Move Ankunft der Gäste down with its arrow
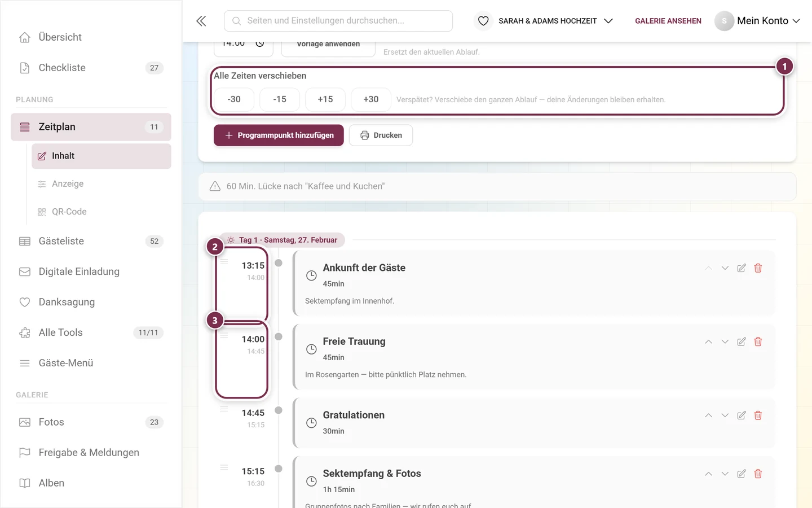Viewport: 812px width, 508px height. click(725, 268)
